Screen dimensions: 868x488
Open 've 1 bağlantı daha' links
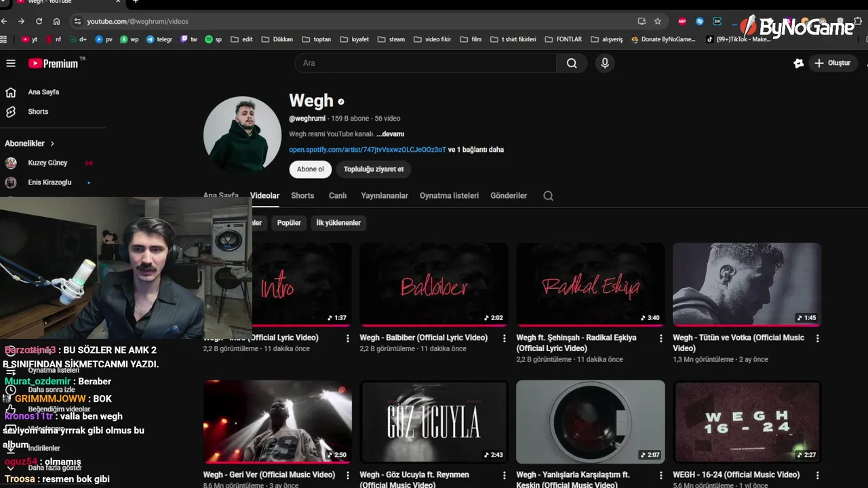tap(476, 150)
